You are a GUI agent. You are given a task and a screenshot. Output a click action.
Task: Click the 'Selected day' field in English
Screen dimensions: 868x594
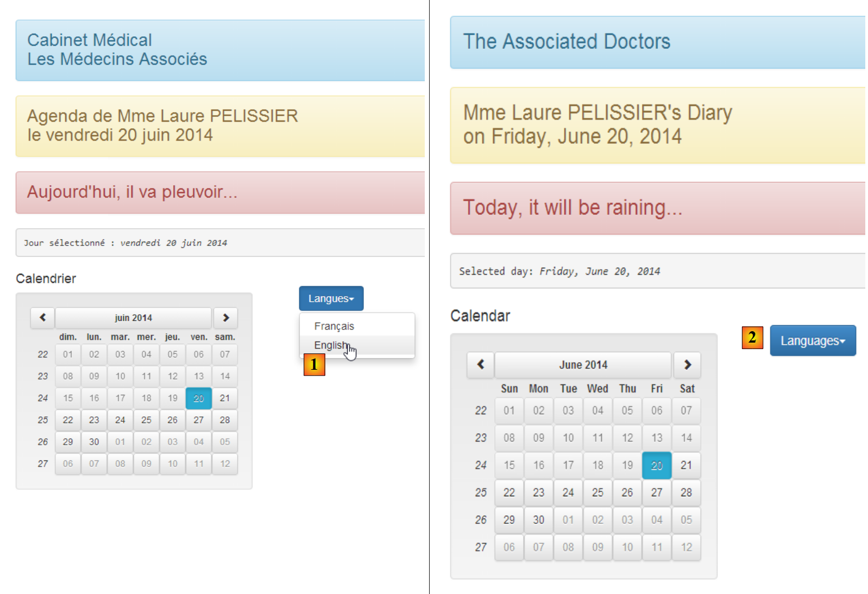pos(657,271)
